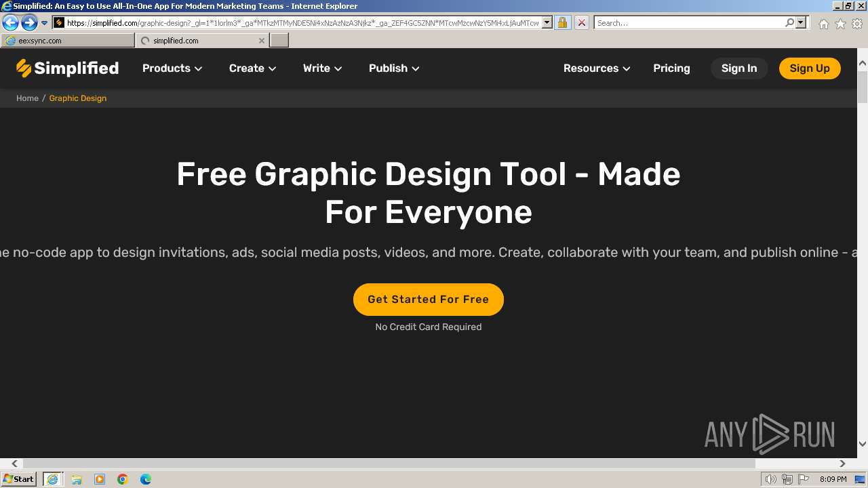Screen dimensions: 868x488
Task: Click Internet Explorer taskbar icon
Action: point(53,479)
